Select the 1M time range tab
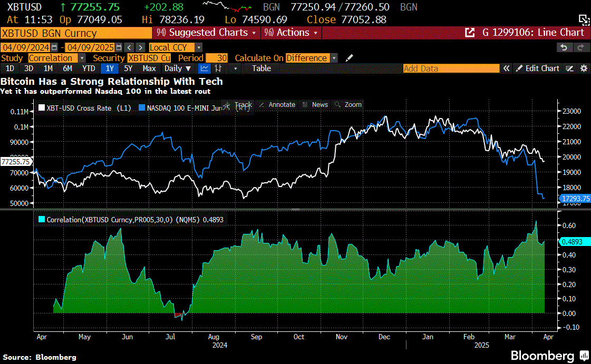The image size is (591, 364). click(x=48, y=68)
